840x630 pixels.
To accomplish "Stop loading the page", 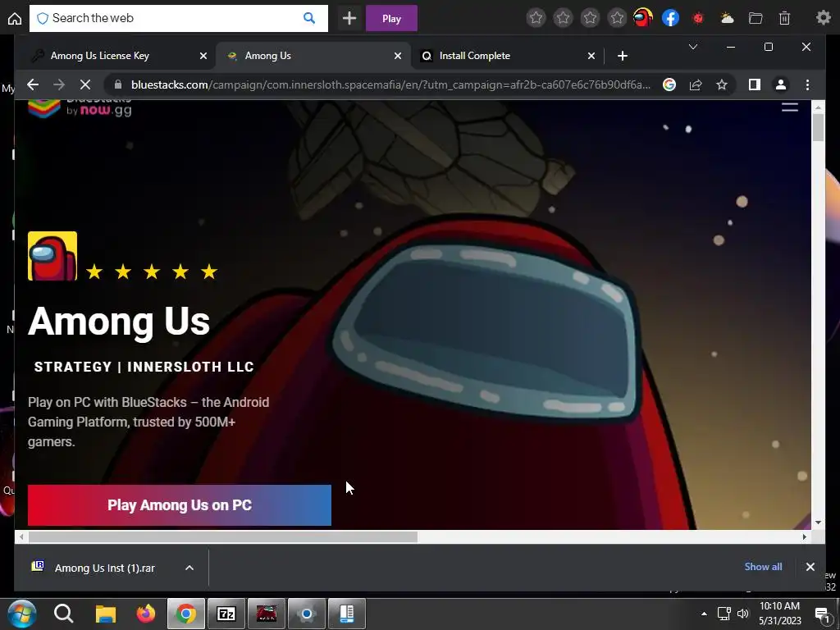I will tap(85, 84).
